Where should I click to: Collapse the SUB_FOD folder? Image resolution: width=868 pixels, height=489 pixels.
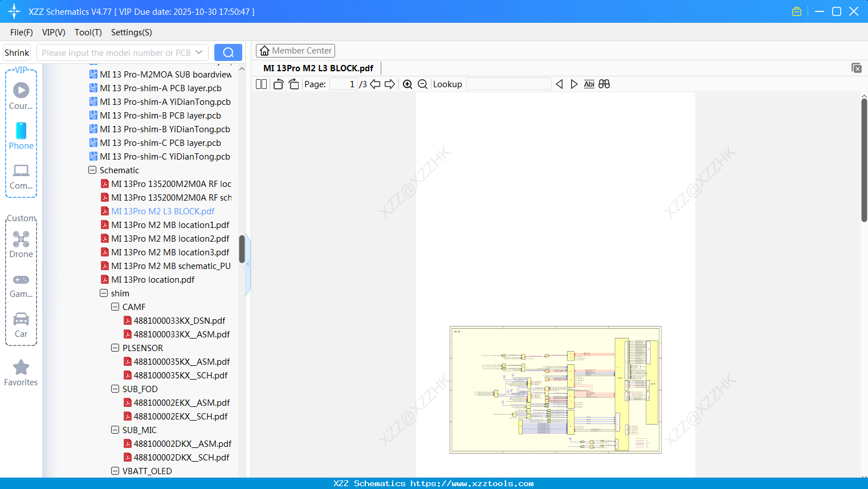point(115,389)
